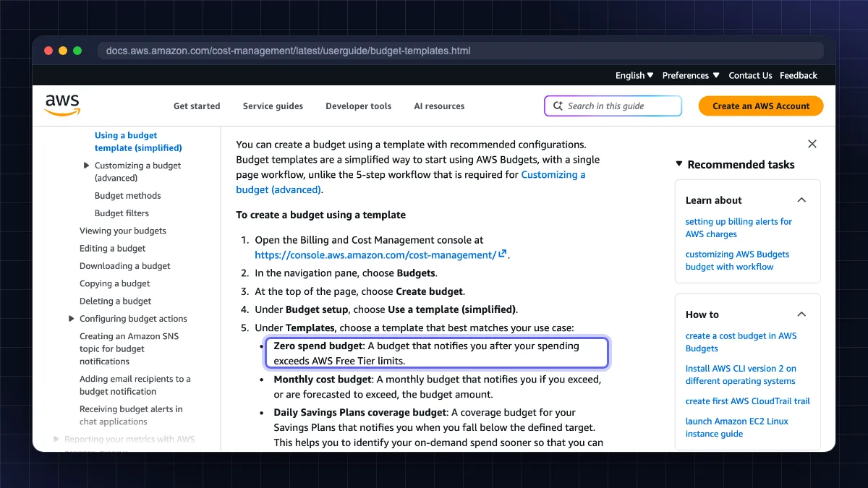Click the Monthly cost budget text
The width and height of the screenshot is (868, 488).
pos(323,379)
